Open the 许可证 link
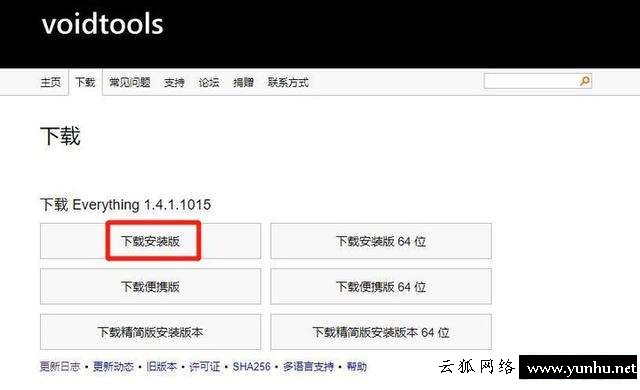The height and width of the screenshot is (390, 640). (x=205, y=366)
